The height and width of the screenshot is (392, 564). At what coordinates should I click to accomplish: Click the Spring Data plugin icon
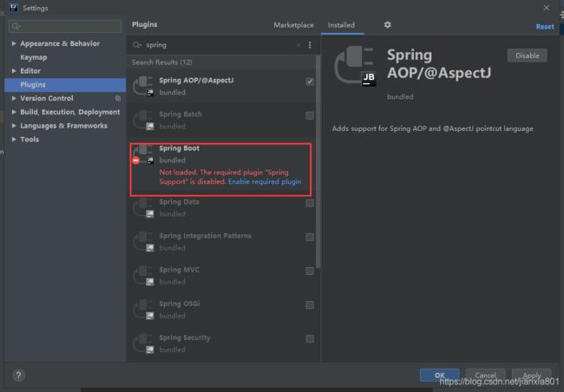point(143,208)
